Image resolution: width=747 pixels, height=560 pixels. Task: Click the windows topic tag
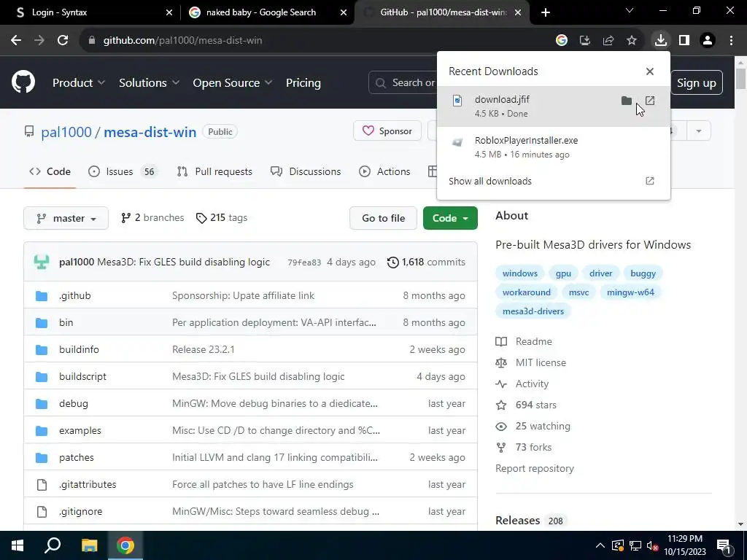pyautogui.click(x=519, y=273)
